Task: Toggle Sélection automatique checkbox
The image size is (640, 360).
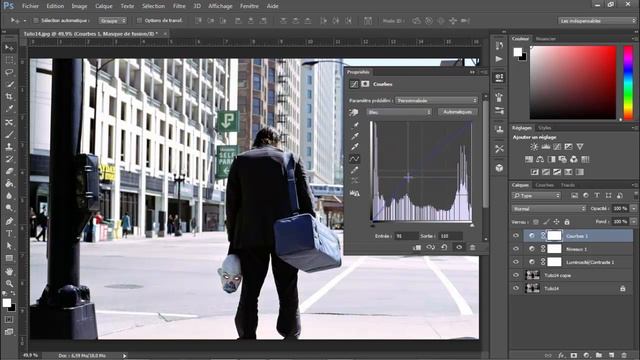Action: coord(36,20)
